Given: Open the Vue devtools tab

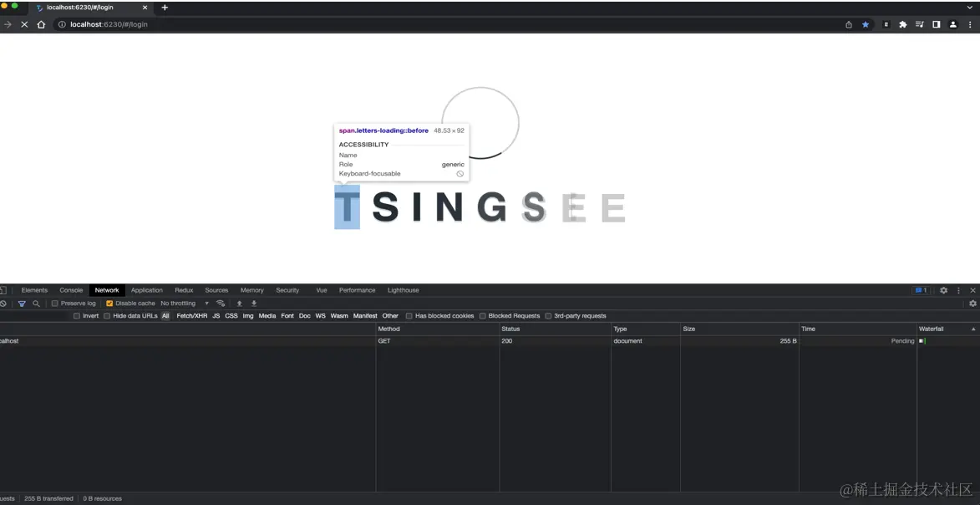Looking at the screenshot, I should coord(322,290).
